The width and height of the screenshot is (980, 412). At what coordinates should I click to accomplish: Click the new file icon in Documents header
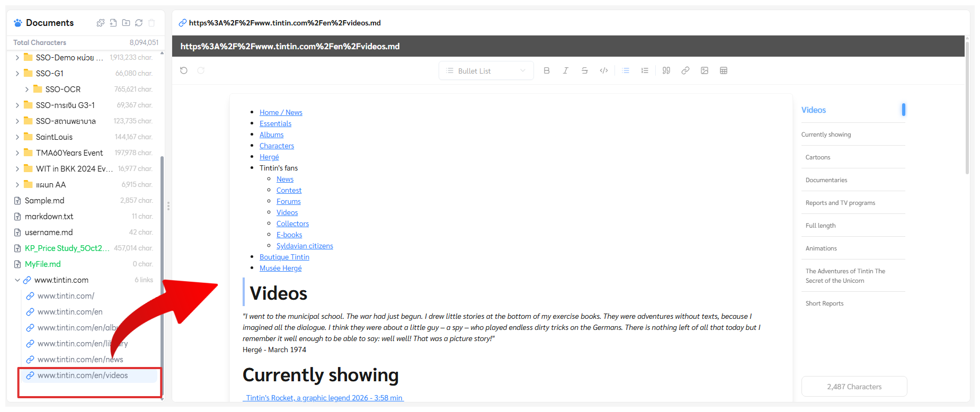[113, 23]
